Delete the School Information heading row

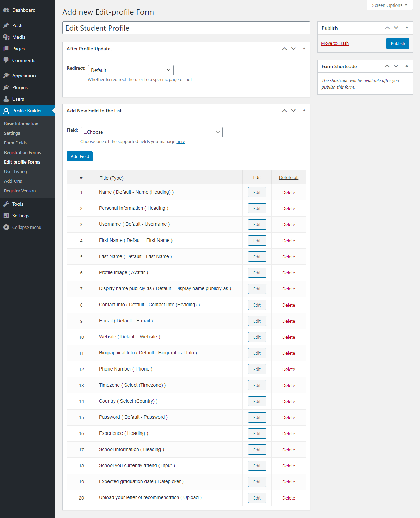[289, 450]
